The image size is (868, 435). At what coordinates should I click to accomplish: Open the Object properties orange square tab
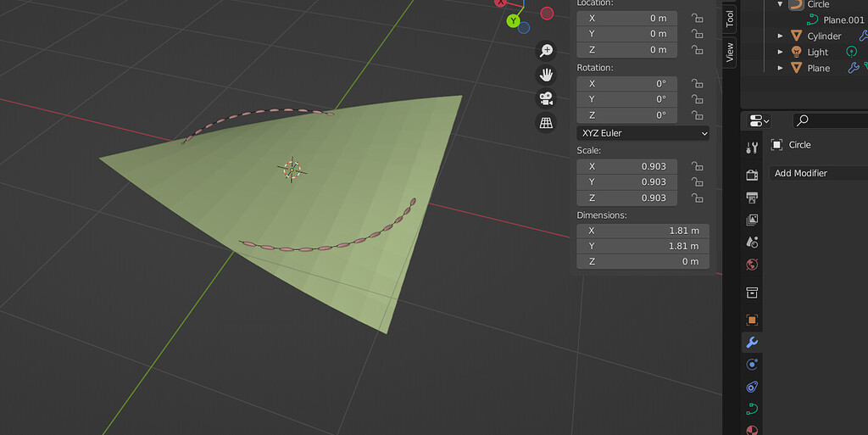(752, 320)
